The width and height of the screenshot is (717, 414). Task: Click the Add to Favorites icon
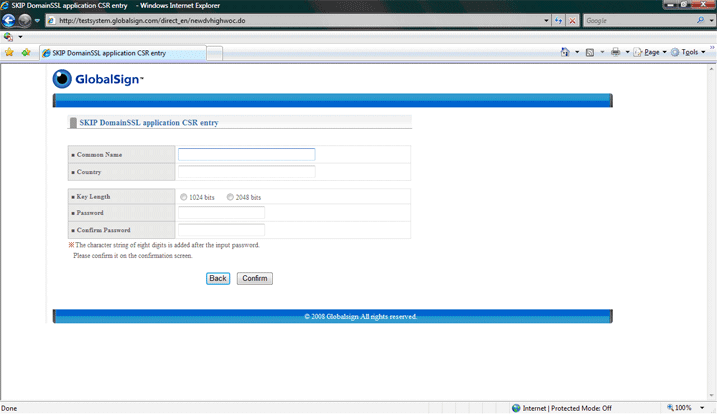[26, 52]
